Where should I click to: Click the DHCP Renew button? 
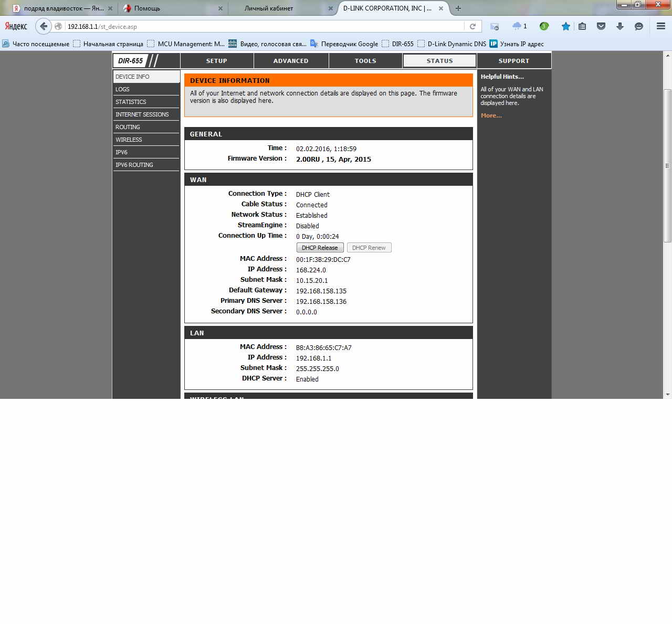pyautogui.click(x=369, y=248)
